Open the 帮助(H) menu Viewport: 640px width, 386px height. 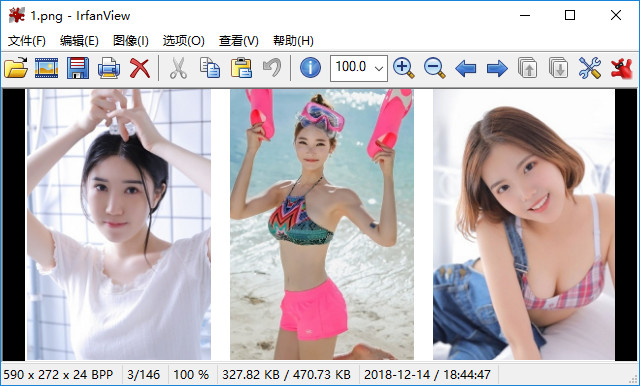[x=293, y=41]
